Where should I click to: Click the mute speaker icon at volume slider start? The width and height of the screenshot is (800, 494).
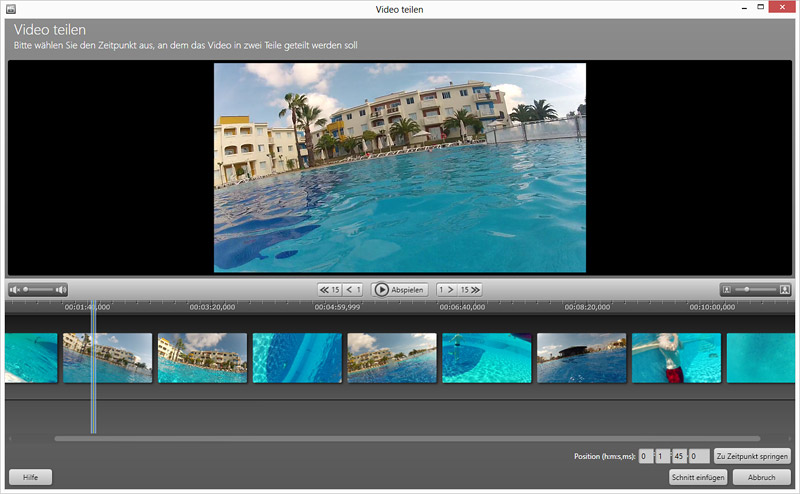tap(15, 290)
